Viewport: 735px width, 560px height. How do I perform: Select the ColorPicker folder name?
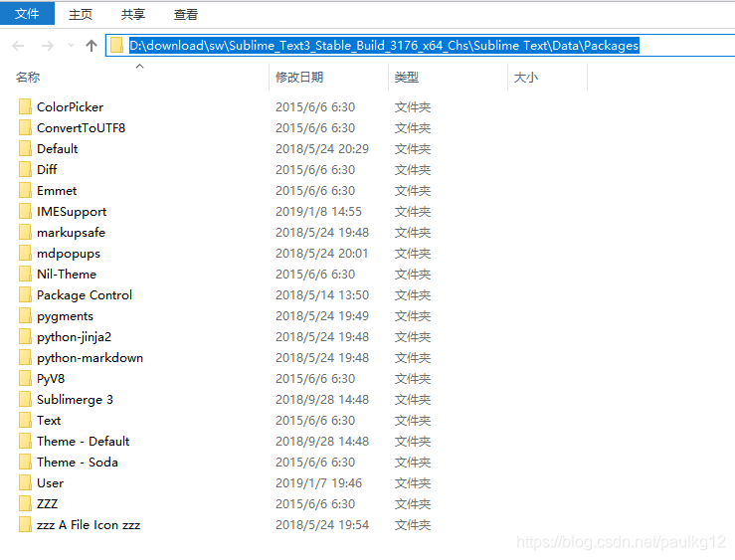(x=70, y=106)
